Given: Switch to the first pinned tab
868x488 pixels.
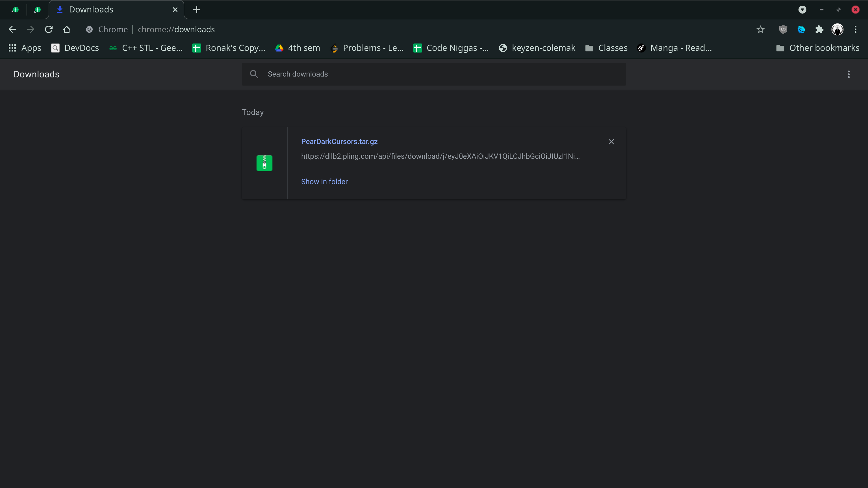Looking at the screenshot, I should 15,9.
